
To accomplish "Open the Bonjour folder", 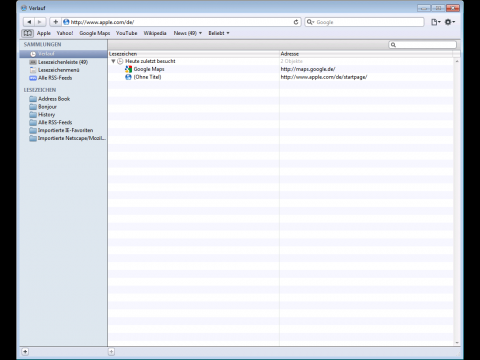I will (63, 107).
